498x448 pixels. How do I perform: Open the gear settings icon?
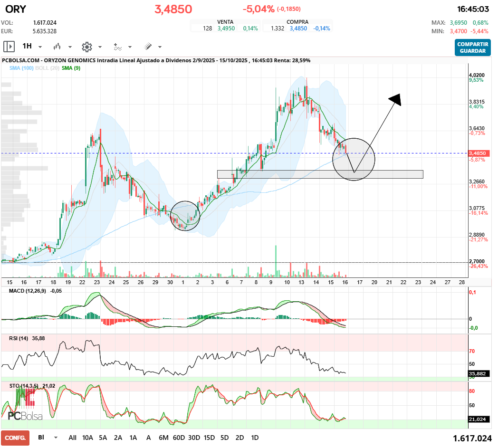pos(86,47)
